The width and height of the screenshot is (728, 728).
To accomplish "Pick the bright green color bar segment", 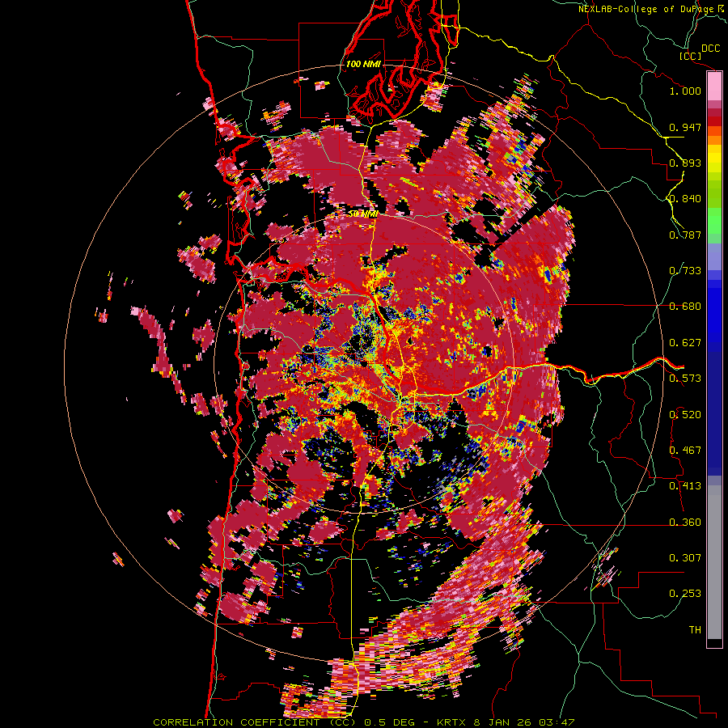I will click(714, 221).
